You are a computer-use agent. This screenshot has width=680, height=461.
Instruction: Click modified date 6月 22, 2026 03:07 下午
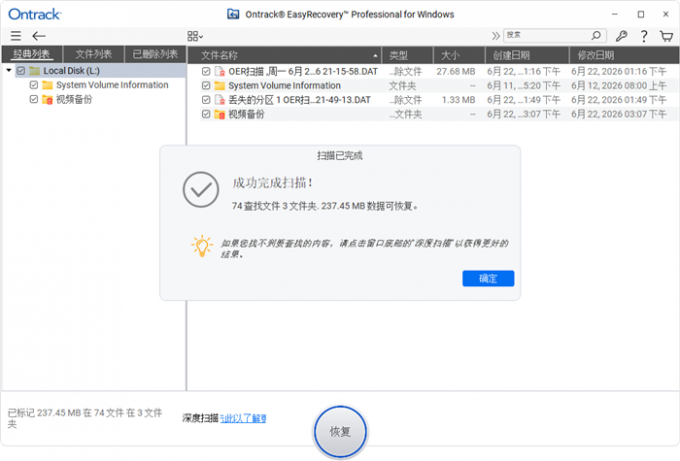click(619, 114)
